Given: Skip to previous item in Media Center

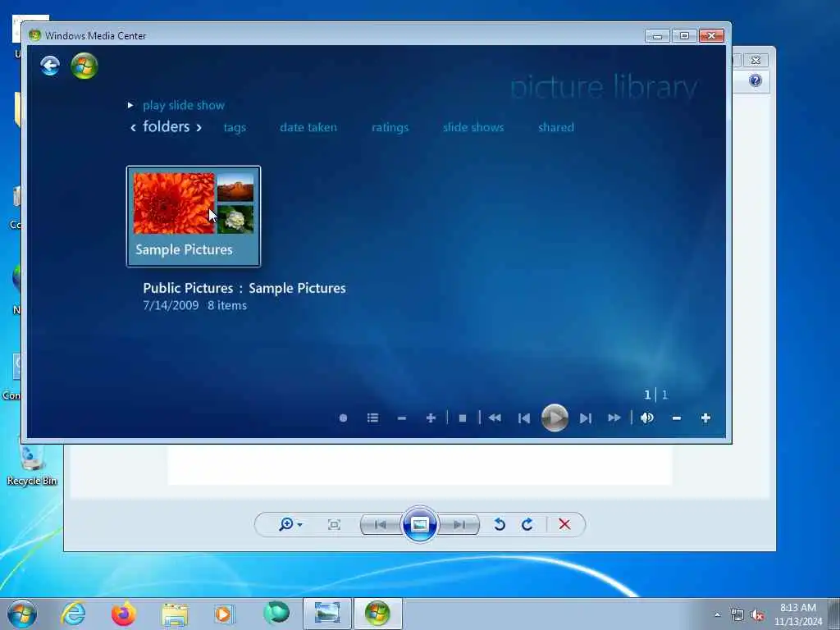Looking at the screenshot, I should (x=524, y=418).
